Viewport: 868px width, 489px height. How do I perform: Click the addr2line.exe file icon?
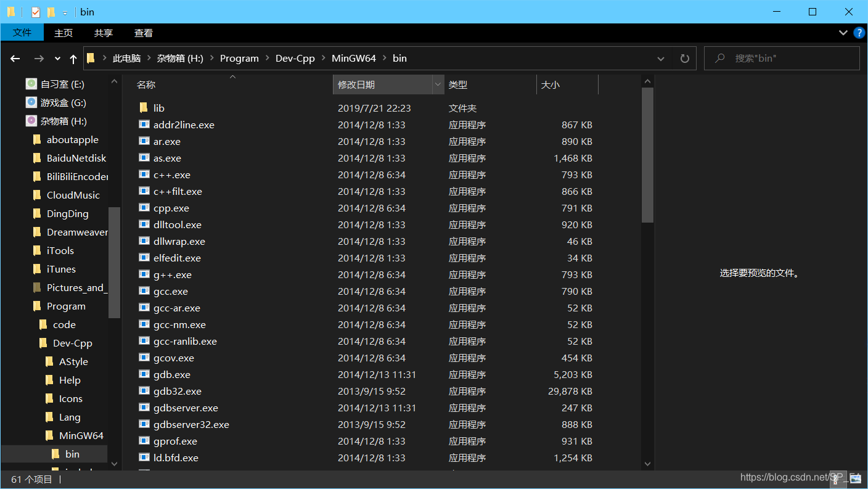tap(144, 125)
